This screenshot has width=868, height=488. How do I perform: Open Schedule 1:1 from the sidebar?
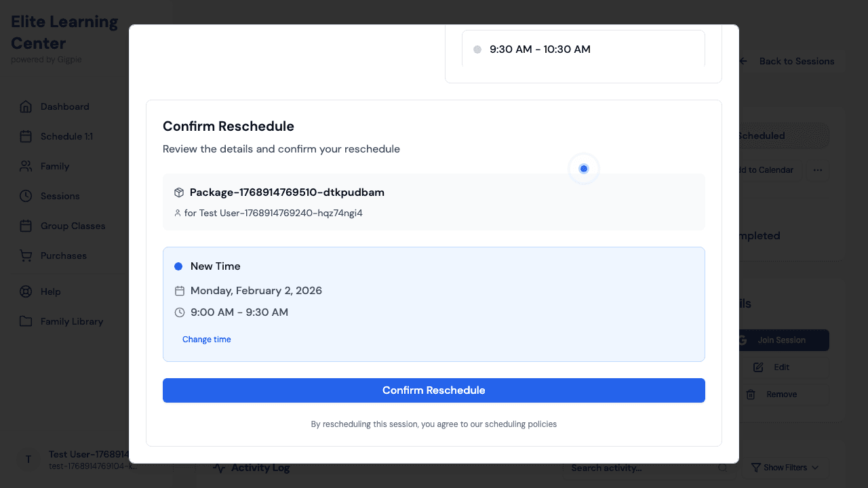24,136
